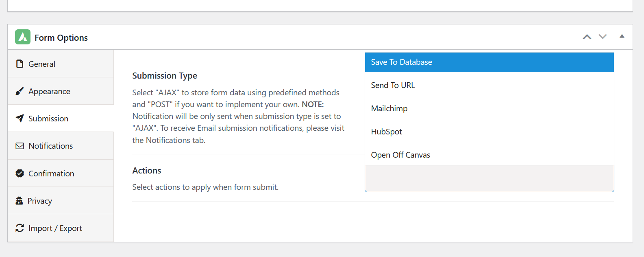Click the Import / Export sync icon
This screenshot has height=257, width=644.
(x=20, y=228)
